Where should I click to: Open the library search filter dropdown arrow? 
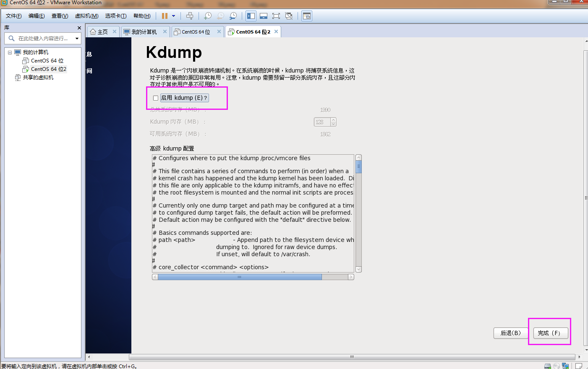[77, 39]
